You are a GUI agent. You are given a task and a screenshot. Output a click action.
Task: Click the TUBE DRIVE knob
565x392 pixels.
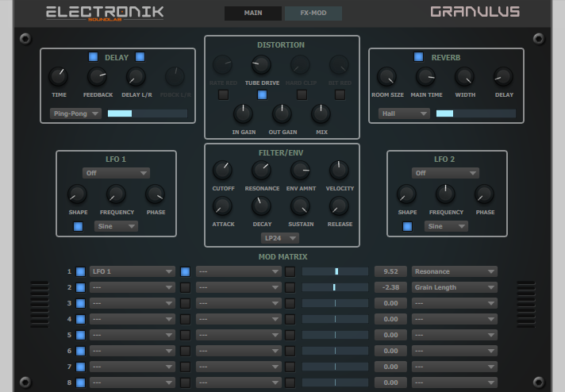pyautogui.click(x=261, y=65)
